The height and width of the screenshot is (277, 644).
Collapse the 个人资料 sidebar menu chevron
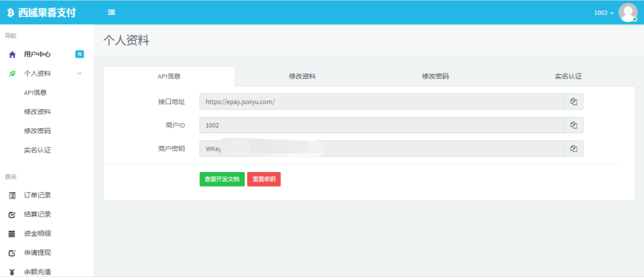click(x=79, y=73)
